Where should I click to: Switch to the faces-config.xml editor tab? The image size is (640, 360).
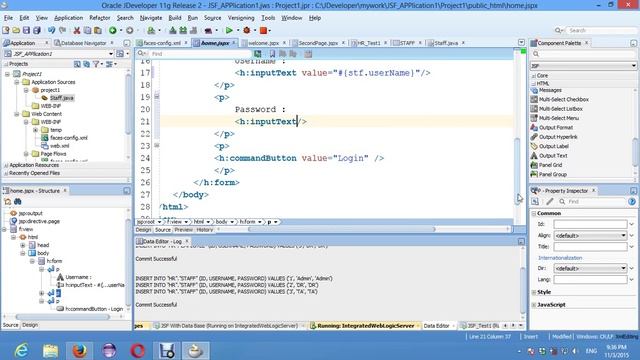point(162,43)
